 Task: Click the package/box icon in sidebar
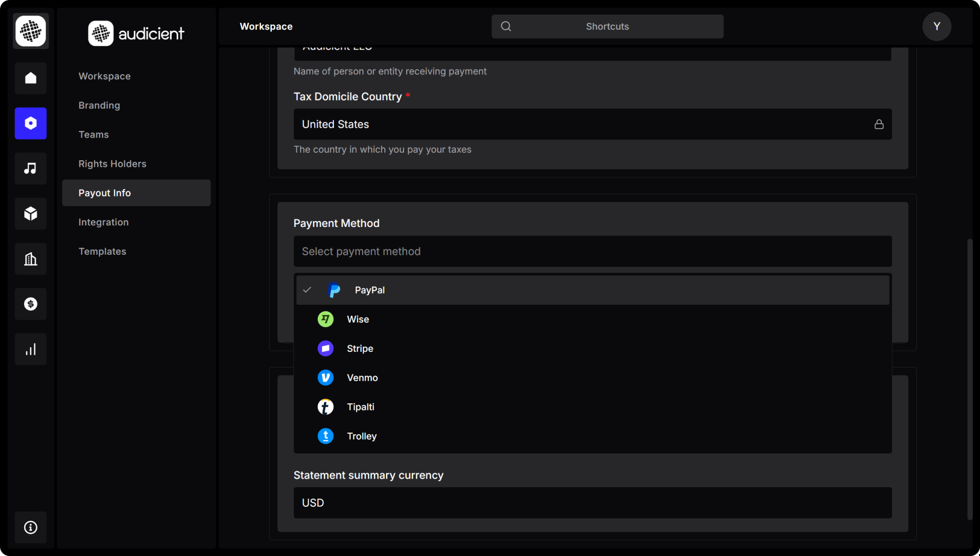30,213
